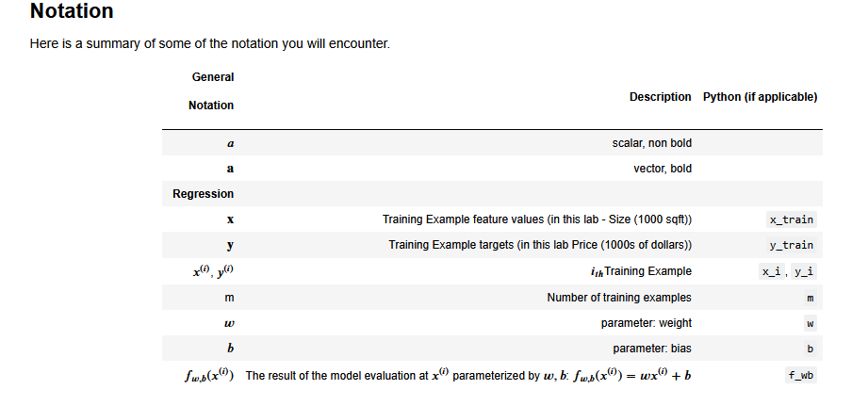Click the y_train code snippet
The width and height of the screenshot is (868, 406).
(791, 245)
